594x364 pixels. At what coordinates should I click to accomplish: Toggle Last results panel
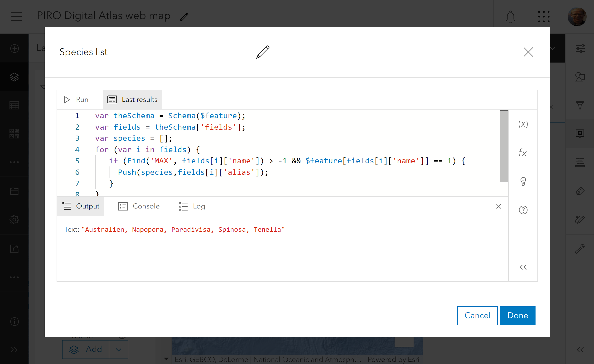[x=132, y=99]
